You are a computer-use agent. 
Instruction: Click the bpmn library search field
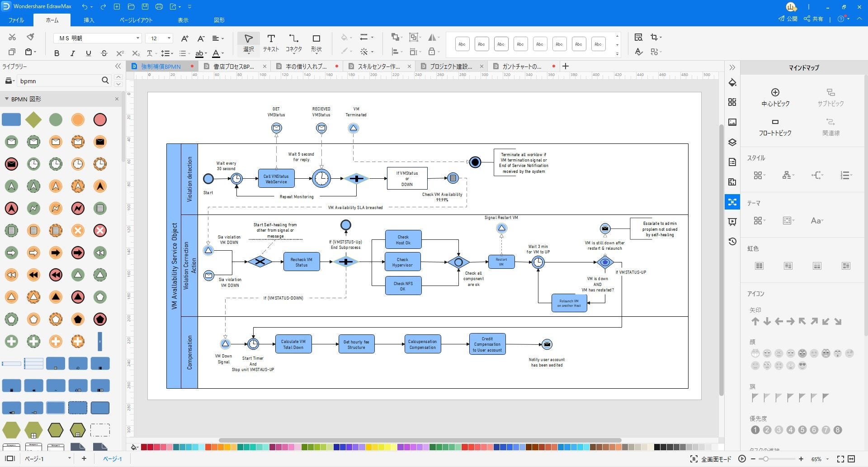click(x=59, y=81)
